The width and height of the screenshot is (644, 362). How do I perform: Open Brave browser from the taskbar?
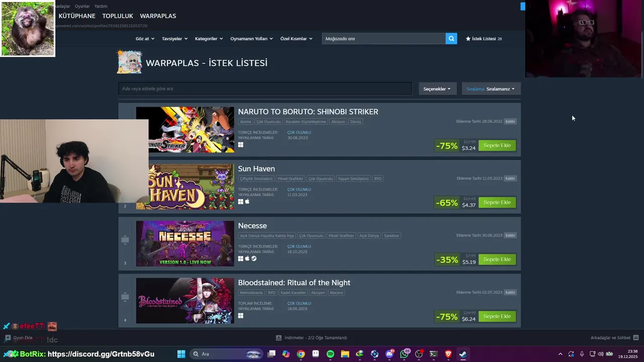(x=448, y=354)
